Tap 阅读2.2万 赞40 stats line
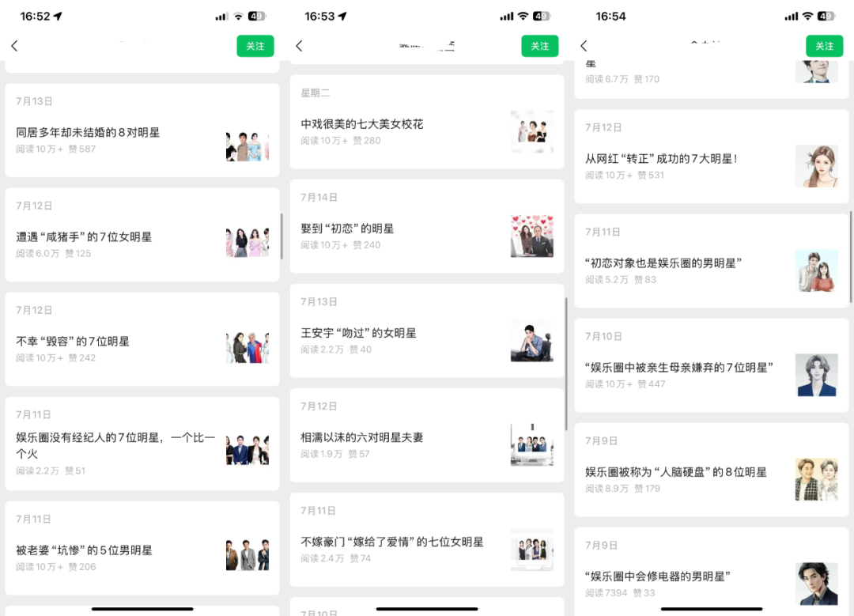Screen dimensions: 854x616 pos(336,350)
